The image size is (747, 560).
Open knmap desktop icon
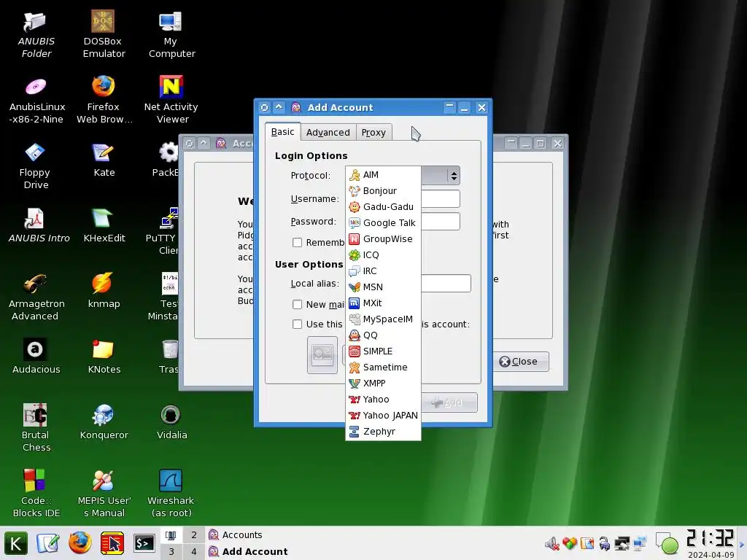point(104,291)
